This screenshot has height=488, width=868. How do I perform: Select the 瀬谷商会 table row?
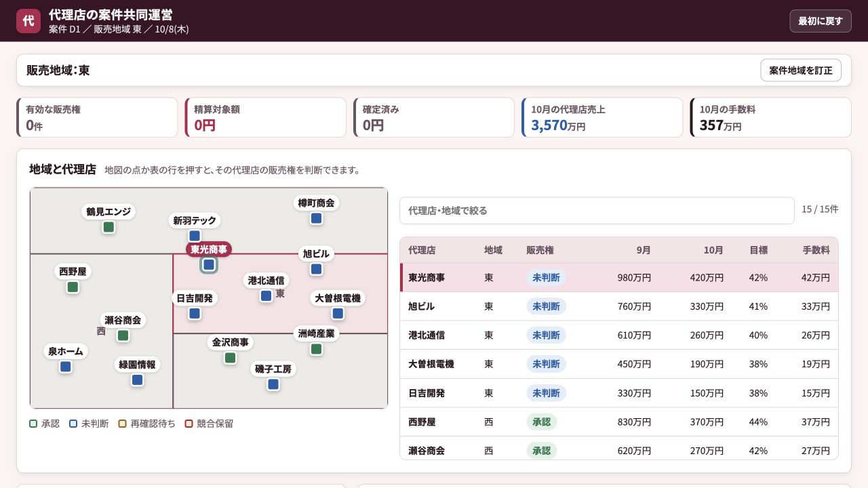pos(619,449)
